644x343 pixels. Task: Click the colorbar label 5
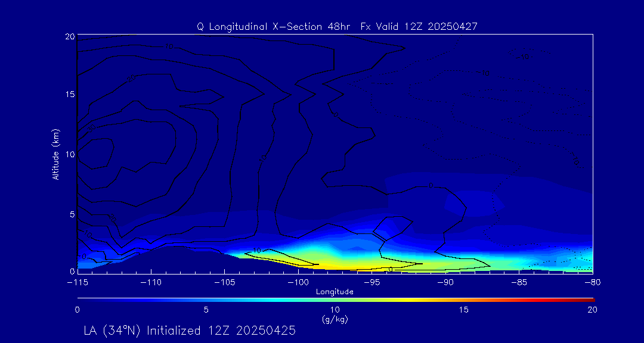click(206, 310)
